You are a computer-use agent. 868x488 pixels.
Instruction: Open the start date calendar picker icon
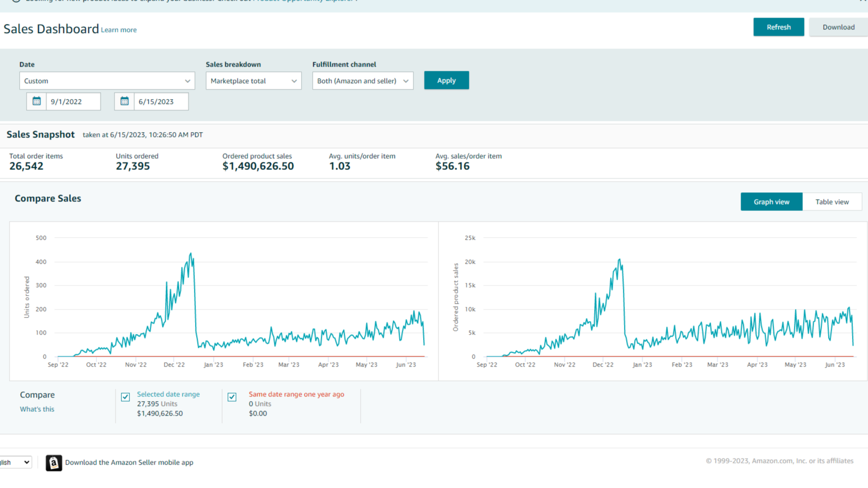click(36, 101)
